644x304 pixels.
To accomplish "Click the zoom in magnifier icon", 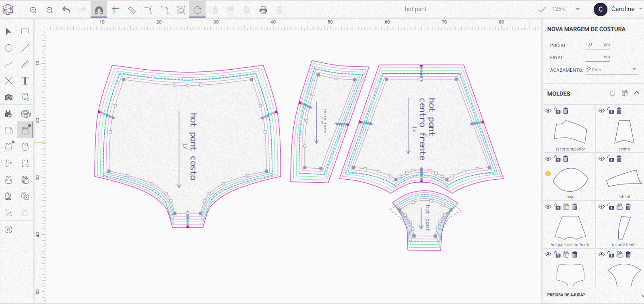I will pos(33,10).
